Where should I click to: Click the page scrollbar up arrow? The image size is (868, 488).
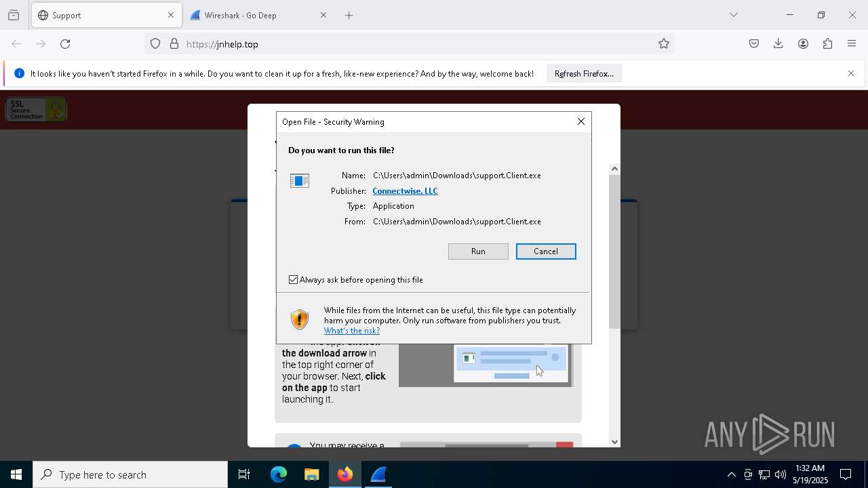(x=614, y=169)
